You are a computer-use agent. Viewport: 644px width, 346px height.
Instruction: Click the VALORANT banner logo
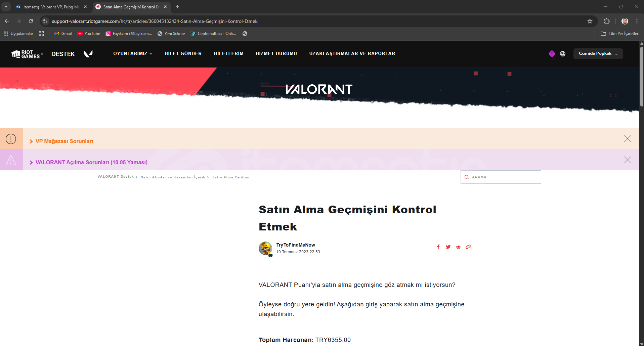[x=319, y=89]
